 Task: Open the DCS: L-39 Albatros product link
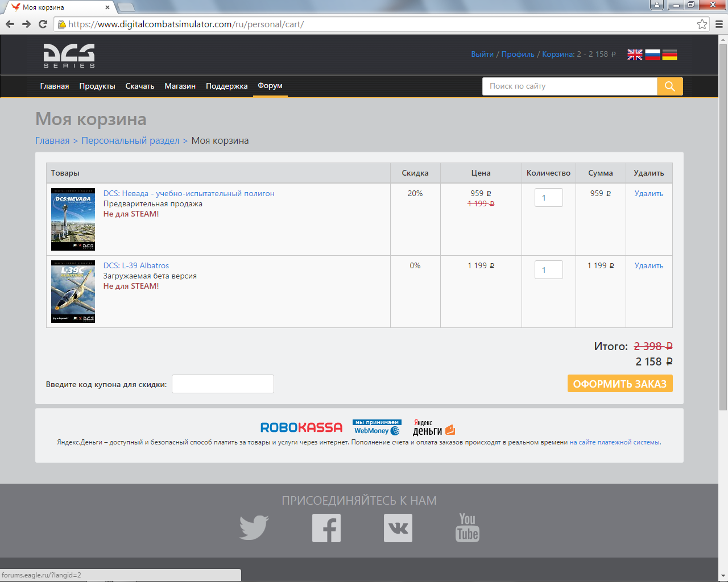(136, 265)
